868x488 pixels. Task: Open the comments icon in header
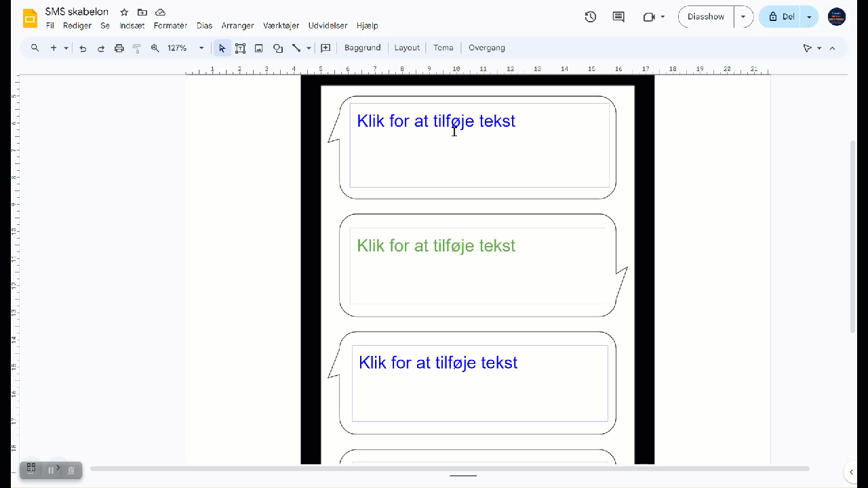(x=618, y=17)
